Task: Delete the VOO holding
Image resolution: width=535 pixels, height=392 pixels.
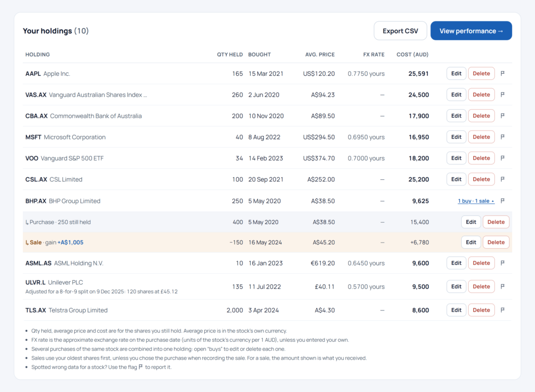Action: [481, 158]
